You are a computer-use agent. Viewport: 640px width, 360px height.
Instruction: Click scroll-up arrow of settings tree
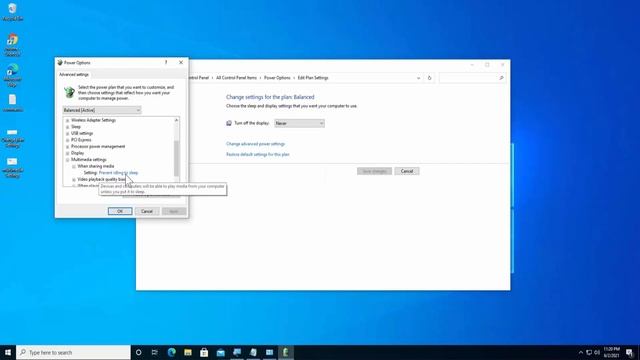(x=176, y=120)
